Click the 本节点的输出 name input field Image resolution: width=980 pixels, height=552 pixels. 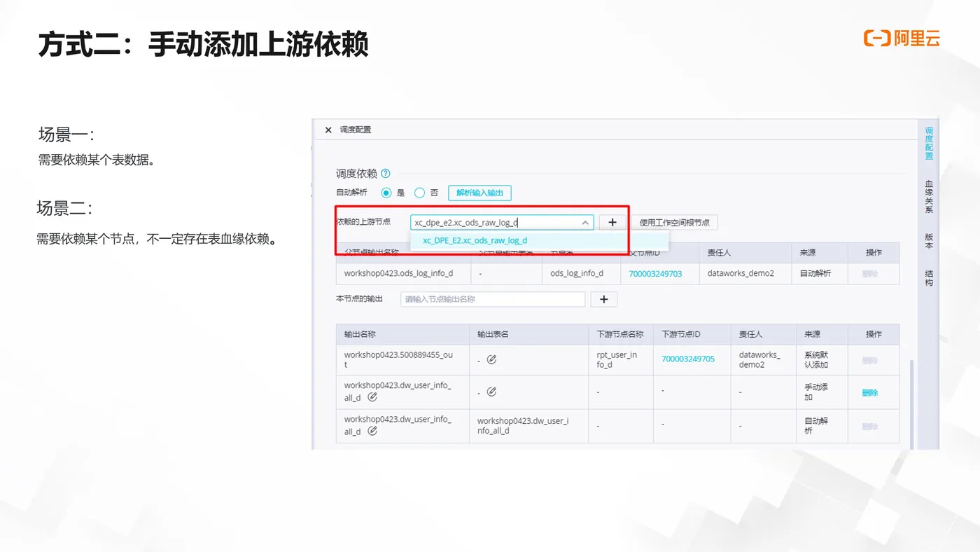click(x=493, y=299)
